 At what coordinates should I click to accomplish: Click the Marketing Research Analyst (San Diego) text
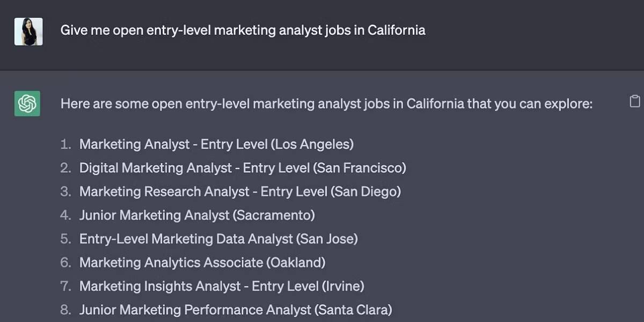240,192
